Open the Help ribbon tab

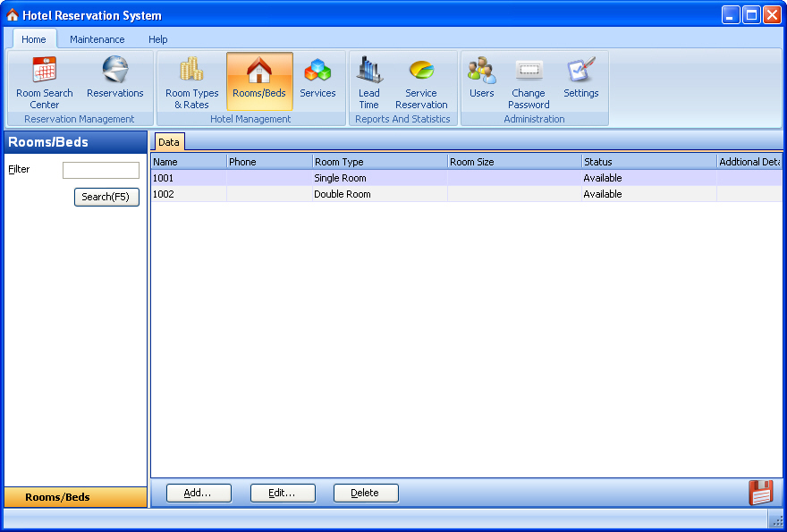point(158,39)
